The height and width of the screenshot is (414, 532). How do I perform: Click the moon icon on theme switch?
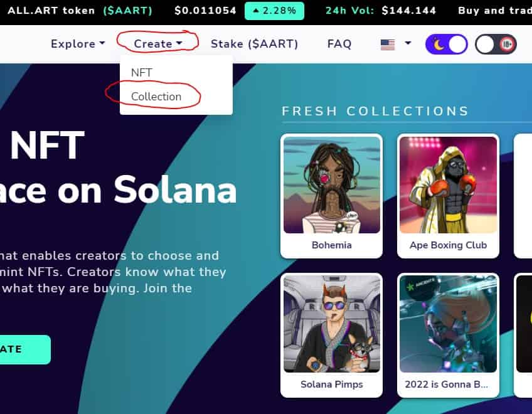[439, 45]
